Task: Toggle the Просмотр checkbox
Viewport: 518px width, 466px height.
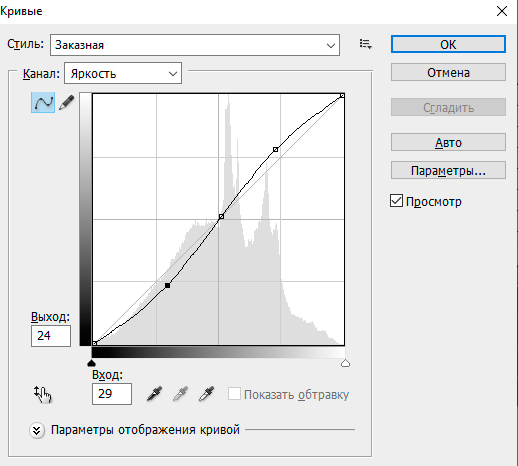Action: [396, 201]
